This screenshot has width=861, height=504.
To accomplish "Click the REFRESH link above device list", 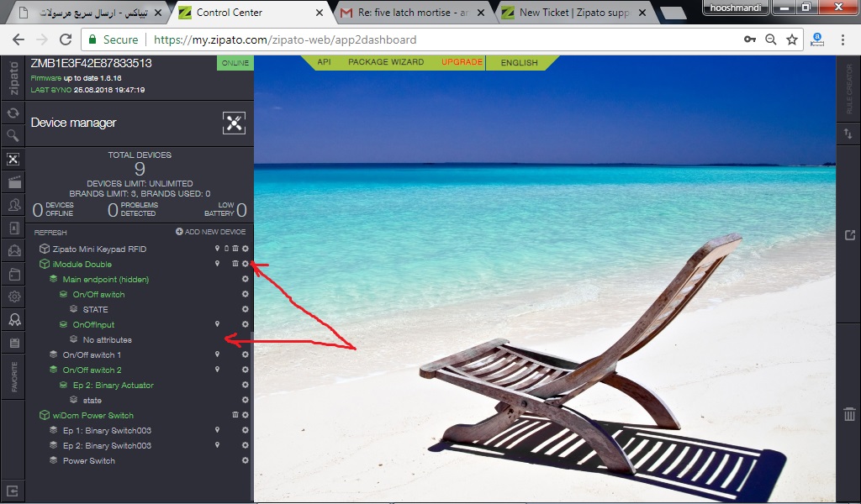I will pos(50,233).
